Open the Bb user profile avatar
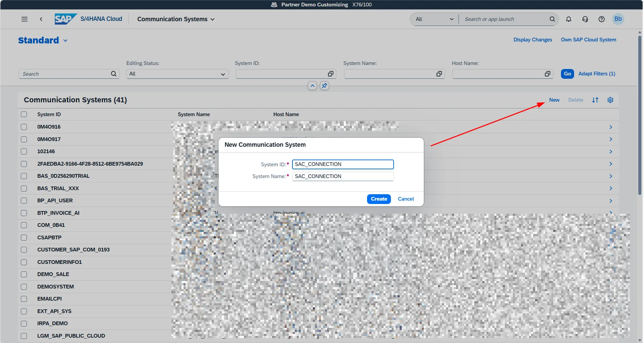This screenshot has width=644, height=343. point(618,19)
